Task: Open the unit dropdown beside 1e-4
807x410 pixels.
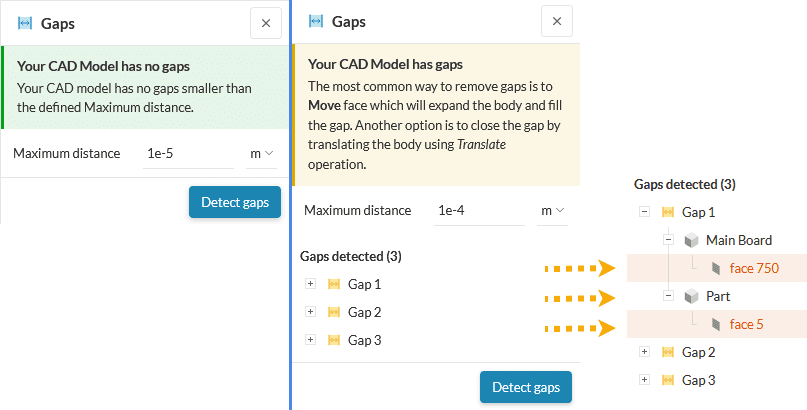Action: point(552,210)
